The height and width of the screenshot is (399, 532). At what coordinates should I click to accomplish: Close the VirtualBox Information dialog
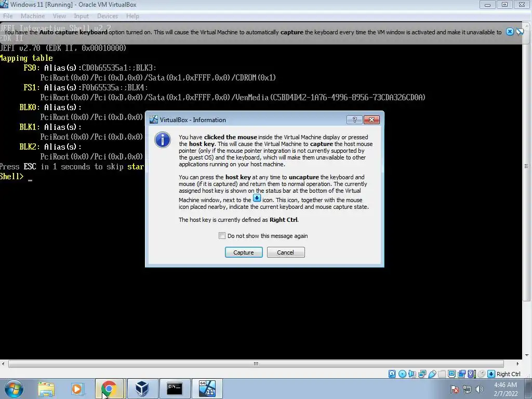(371, 119)
